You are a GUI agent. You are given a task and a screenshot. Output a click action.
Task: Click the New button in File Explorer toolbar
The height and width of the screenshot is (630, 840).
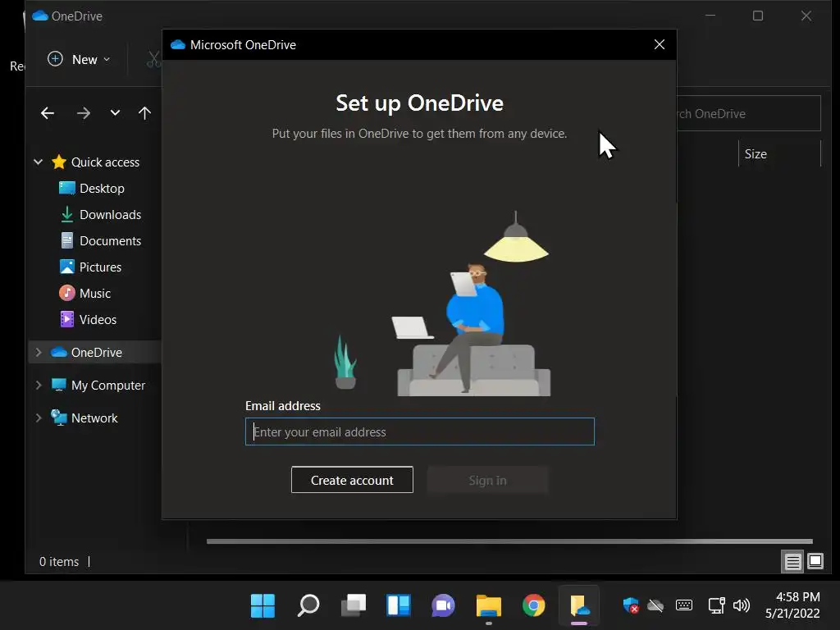[79, 59]
